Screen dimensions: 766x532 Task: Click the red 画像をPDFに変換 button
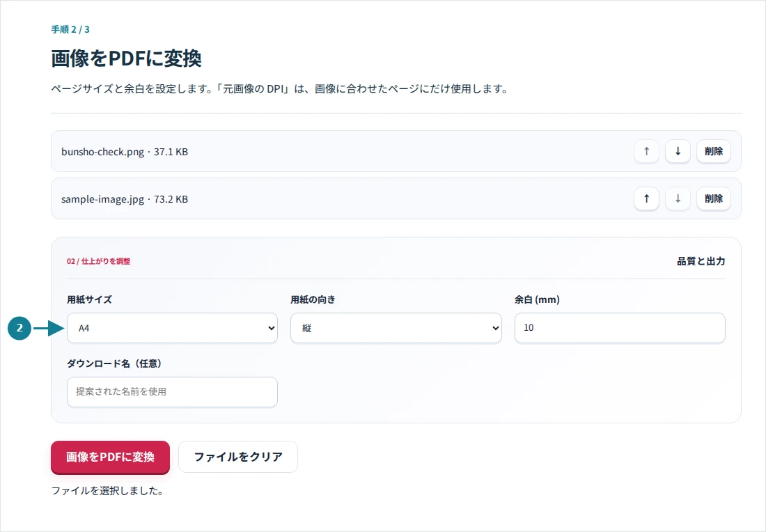111,457
